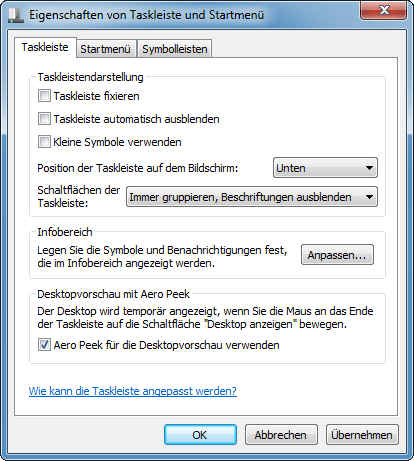Click the Der Desktop wird temporär angezeigt text
This screenshot has width=414, height=461.
pos(205,318)
